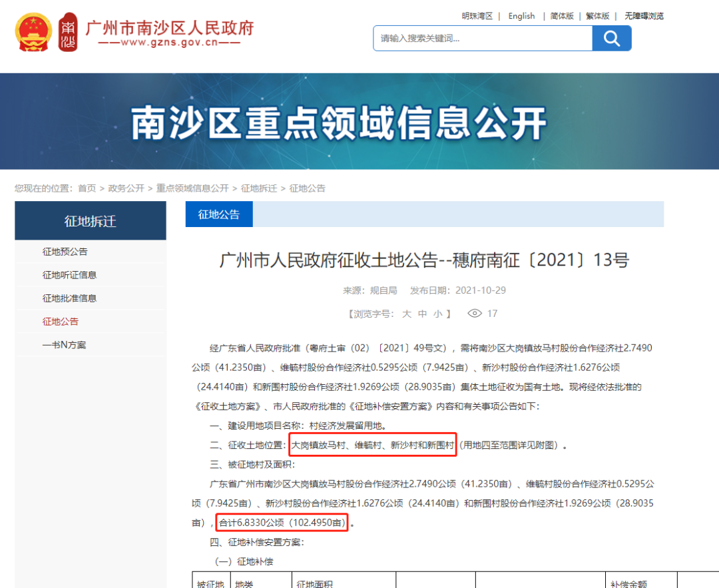Select 征地批准信息 in sidebar menu

(69, 298)
